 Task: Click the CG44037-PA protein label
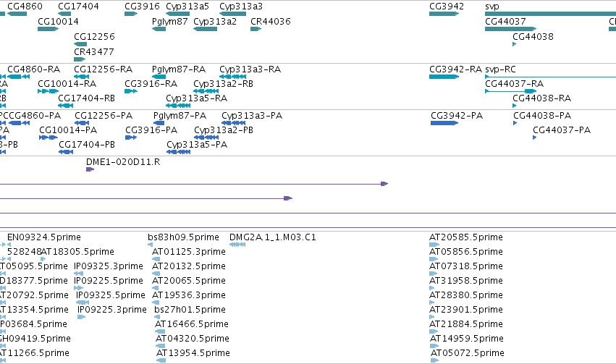point(562,130)
